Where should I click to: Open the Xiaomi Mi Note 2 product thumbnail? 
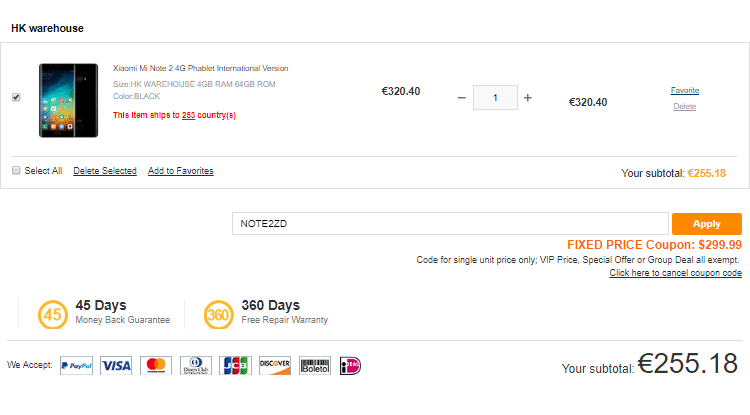(x=68, y=100)
